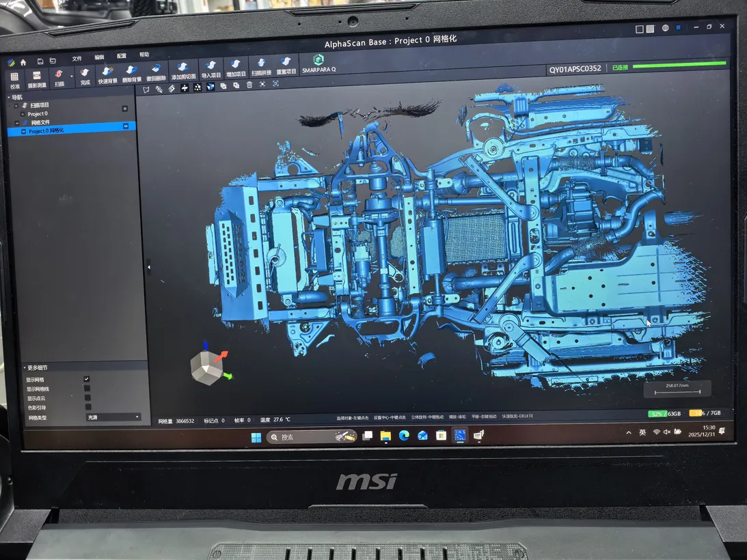The image size is (747, 560).
Task: Enable the 显示网格线 checkbox
Action: [87, 389]
